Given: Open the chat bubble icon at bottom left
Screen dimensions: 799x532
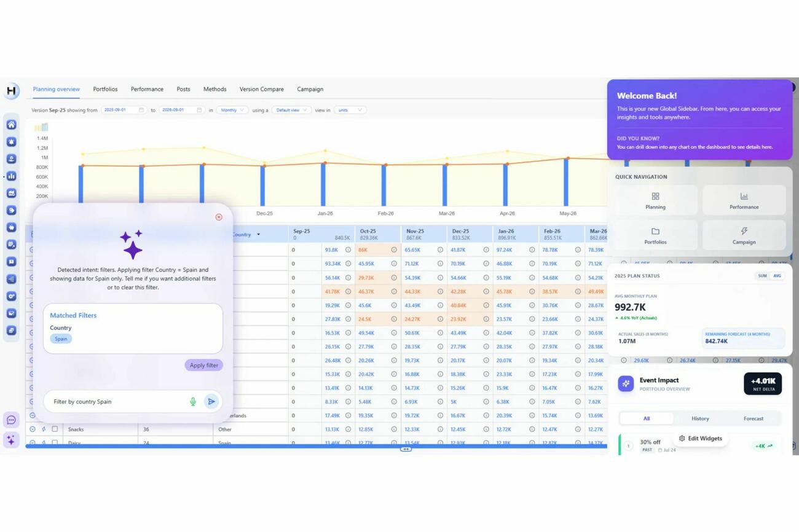Looking at the screenshot, I should [11, 420].
